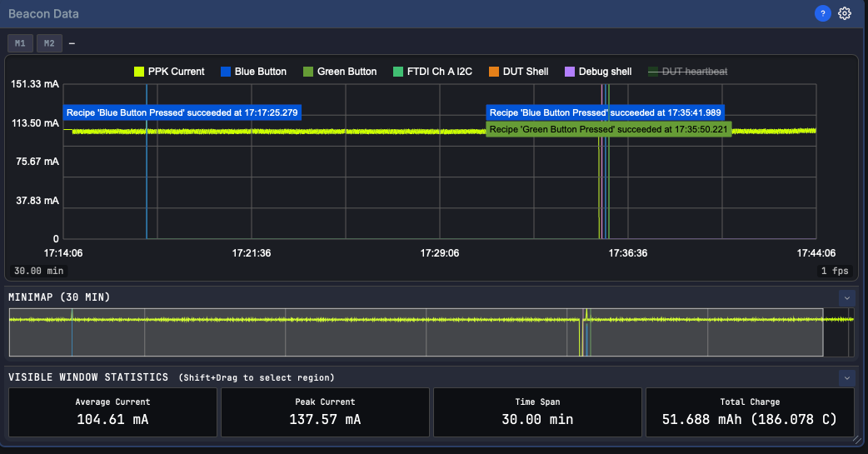Select the M1 marker button
This screenshot has height=454, width=868.
[x=20, y=43]
